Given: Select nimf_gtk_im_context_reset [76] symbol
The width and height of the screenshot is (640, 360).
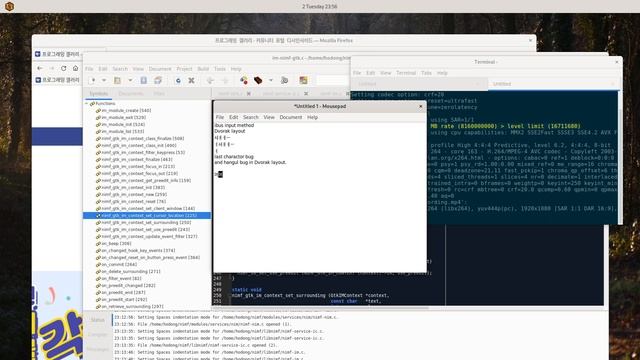Looking at the screenshot, I should point(134,201).
